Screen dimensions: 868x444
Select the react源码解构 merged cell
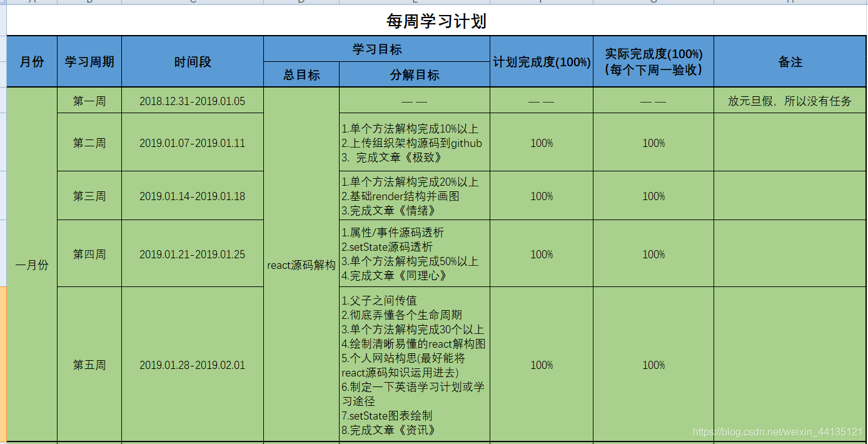(301, 265)
